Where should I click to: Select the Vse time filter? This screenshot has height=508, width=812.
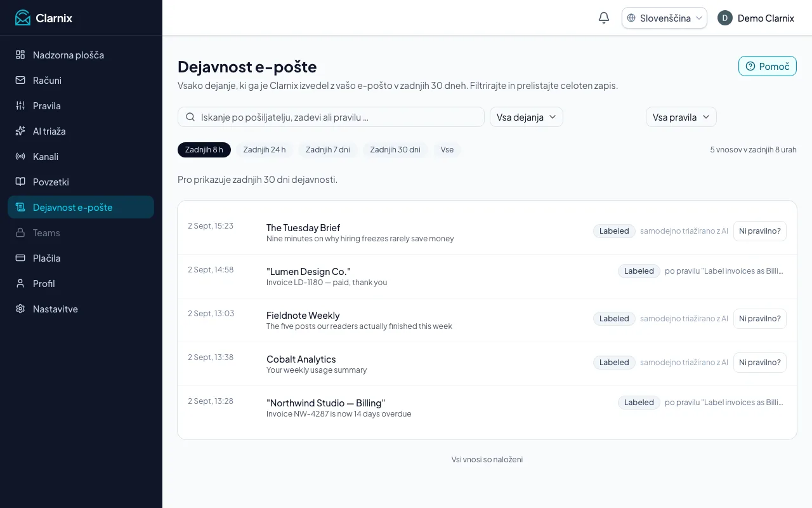[x=447, y=150]
